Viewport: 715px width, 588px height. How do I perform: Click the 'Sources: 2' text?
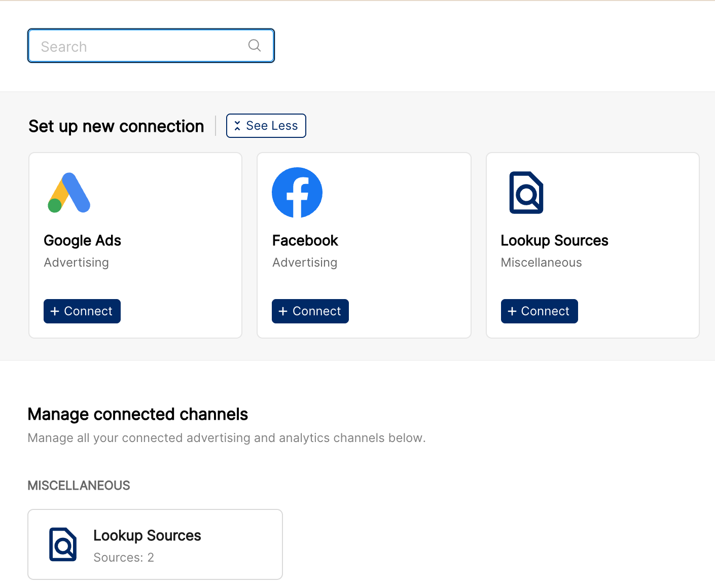point(124,558)
